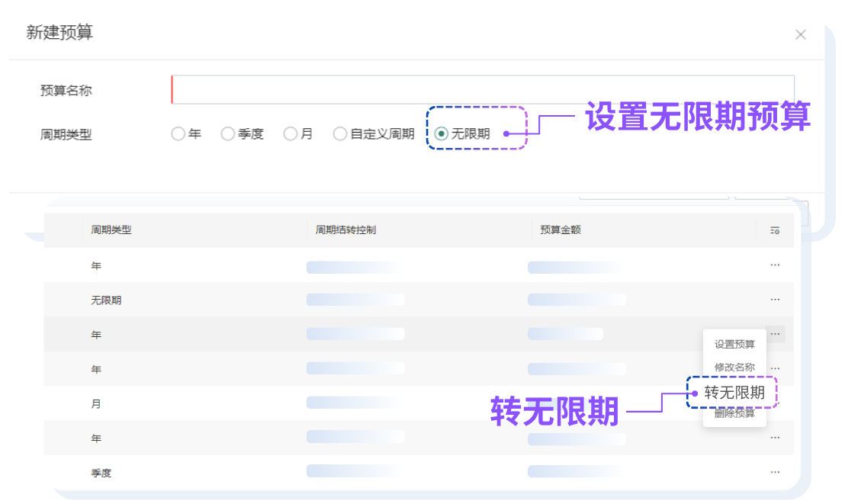Focus the 预算名称 input field

pos(483,89)
